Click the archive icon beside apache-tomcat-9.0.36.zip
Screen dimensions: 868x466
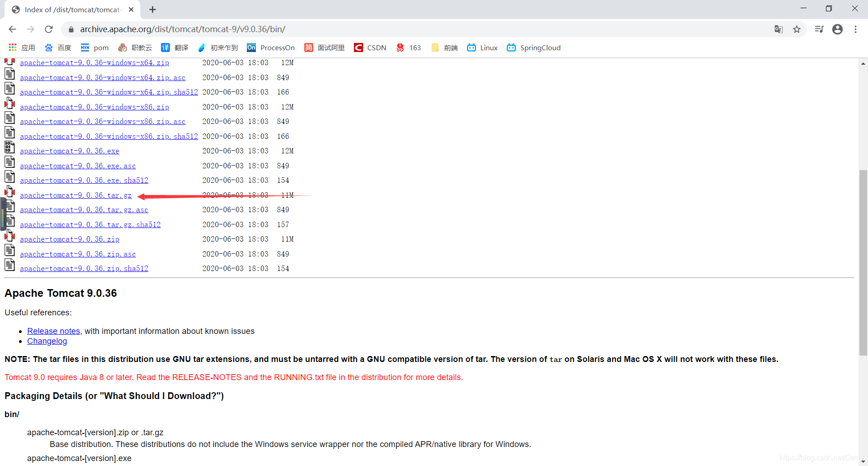(x=9, y=236)
